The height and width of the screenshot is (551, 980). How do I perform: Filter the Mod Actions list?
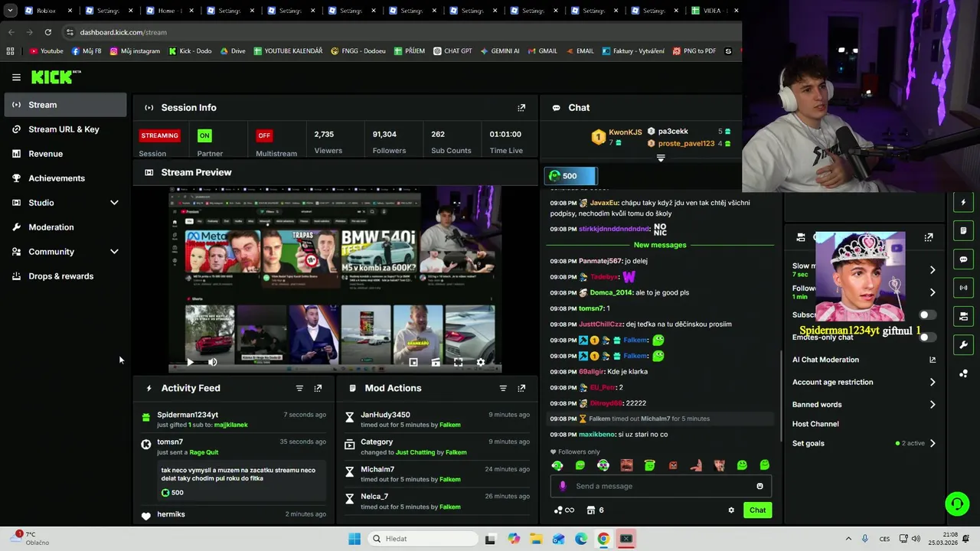pyautogui.click(x=503, y=388)
